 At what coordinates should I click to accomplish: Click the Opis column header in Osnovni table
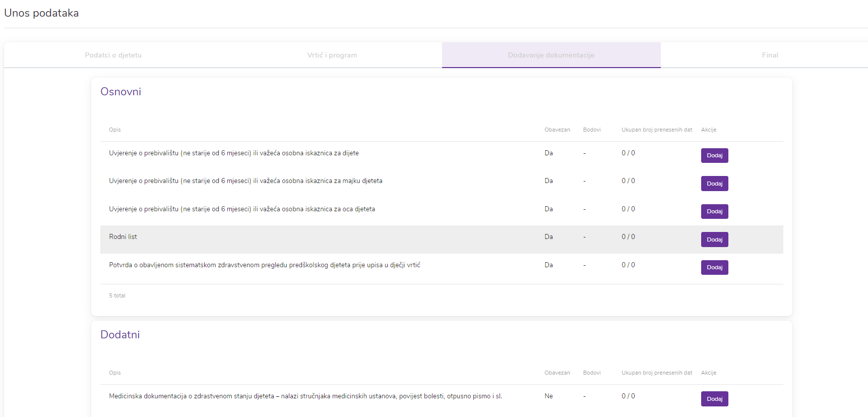tap(115, 130)
